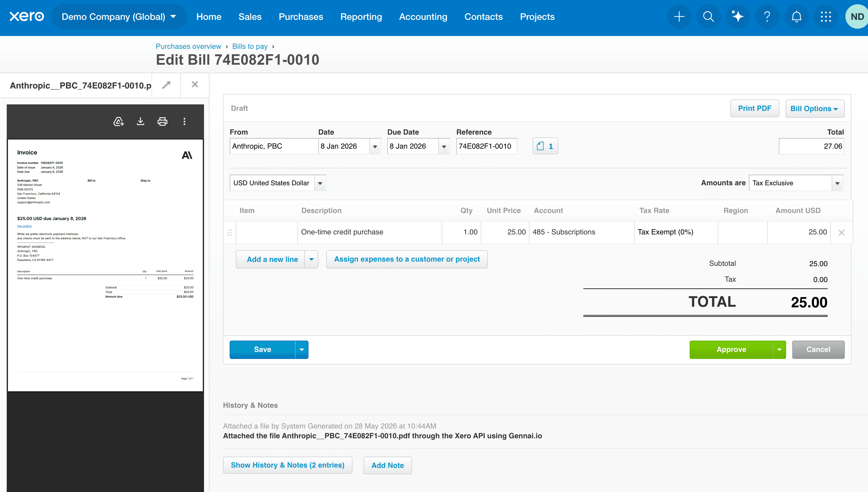Open the Sales menu
The height and width of the screenshot is (492, 868).
(x=250, y=16)
